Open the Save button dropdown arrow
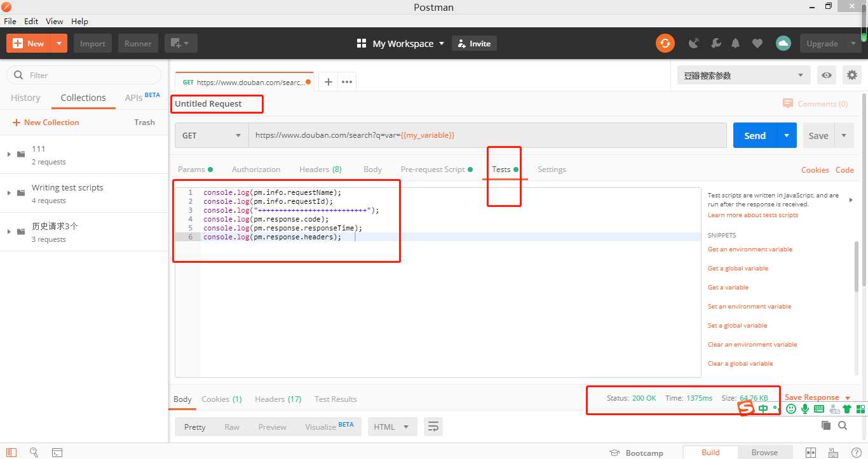 click(844, 135)
